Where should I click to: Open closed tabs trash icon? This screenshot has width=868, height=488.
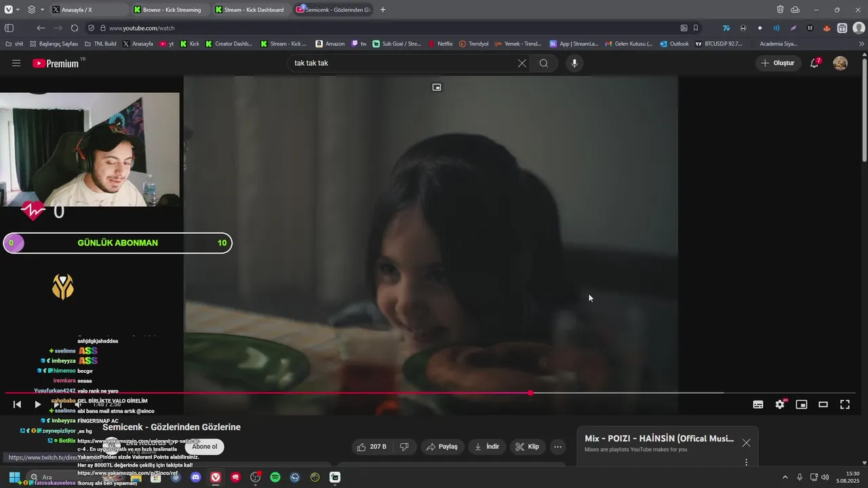(x=781, y=9)
